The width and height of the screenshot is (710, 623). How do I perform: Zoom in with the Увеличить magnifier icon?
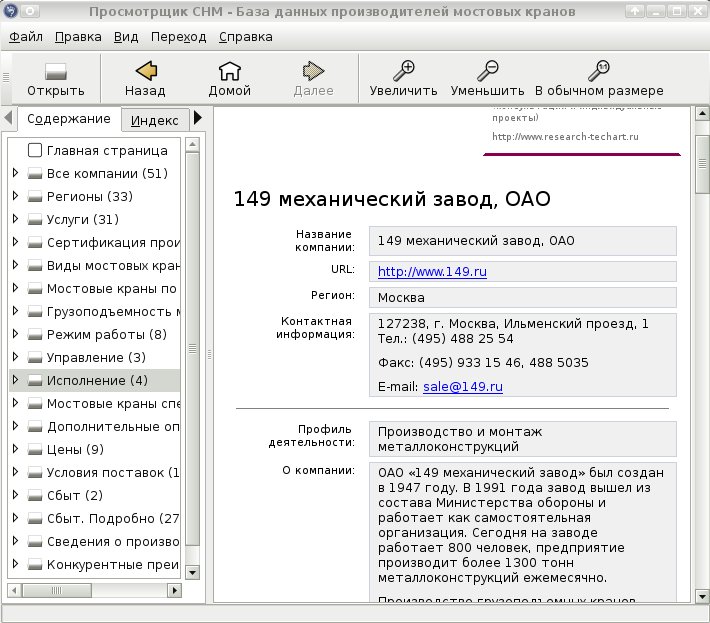click(x=403, y=71)
